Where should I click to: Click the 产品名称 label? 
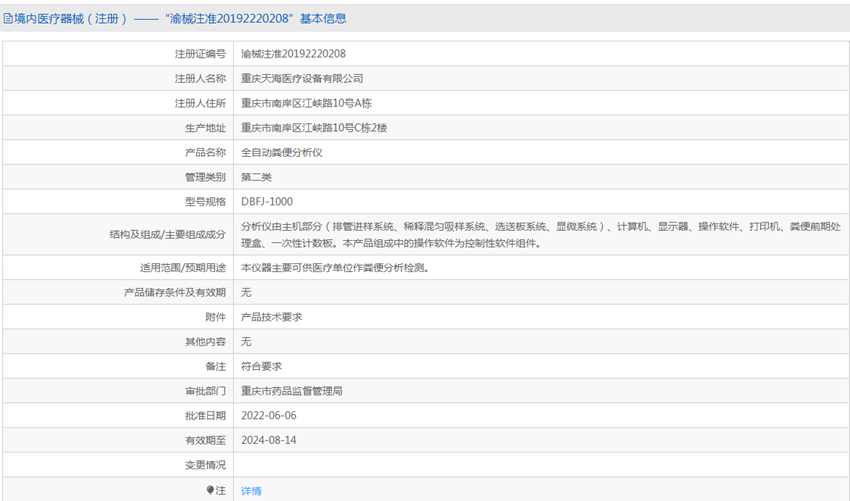point(205,152)
